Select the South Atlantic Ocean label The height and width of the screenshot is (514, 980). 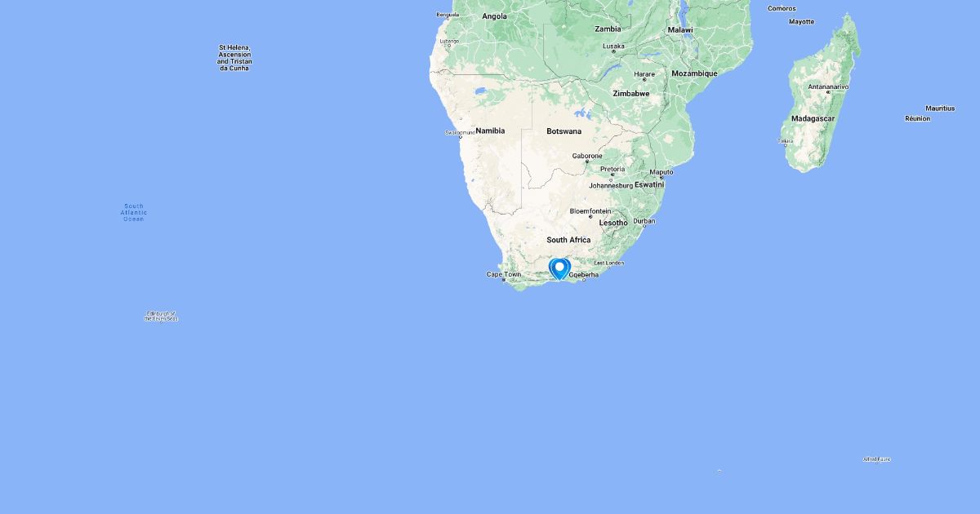133,212
